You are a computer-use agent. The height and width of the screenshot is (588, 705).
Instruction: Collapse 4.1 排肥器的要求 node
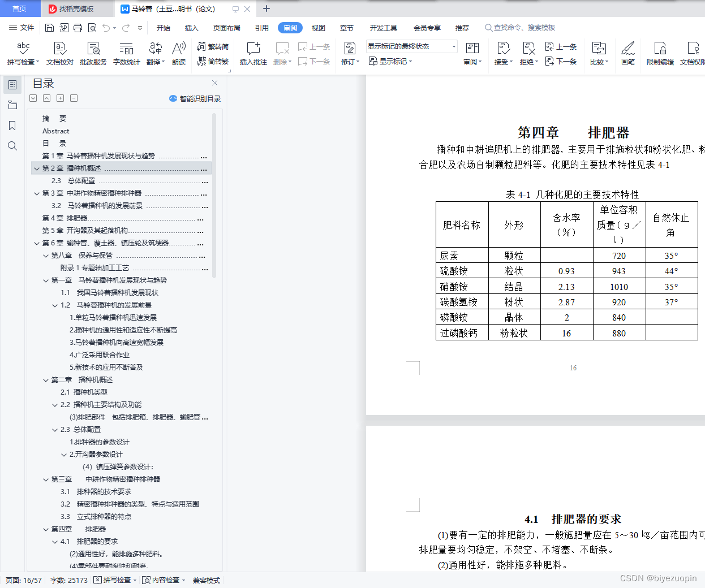pyautogui.click(x=55, y=542)
